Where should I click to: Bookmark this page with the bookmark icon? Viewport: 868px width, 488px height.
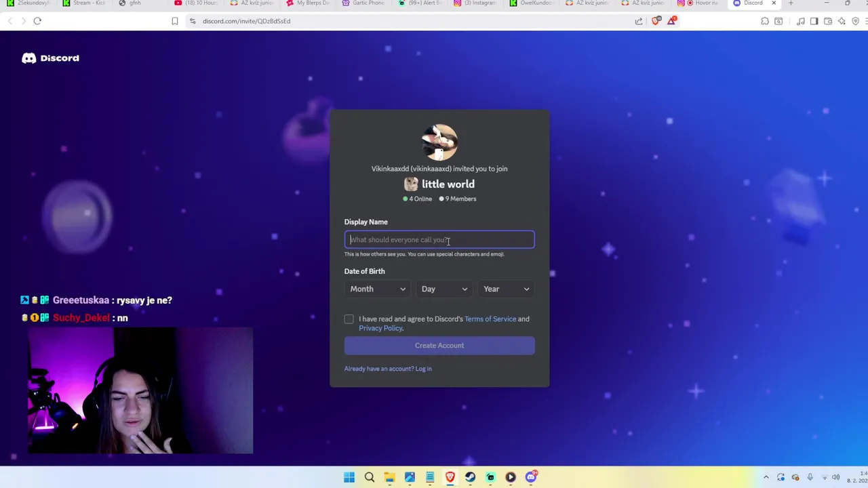click(x=175, y=21)
